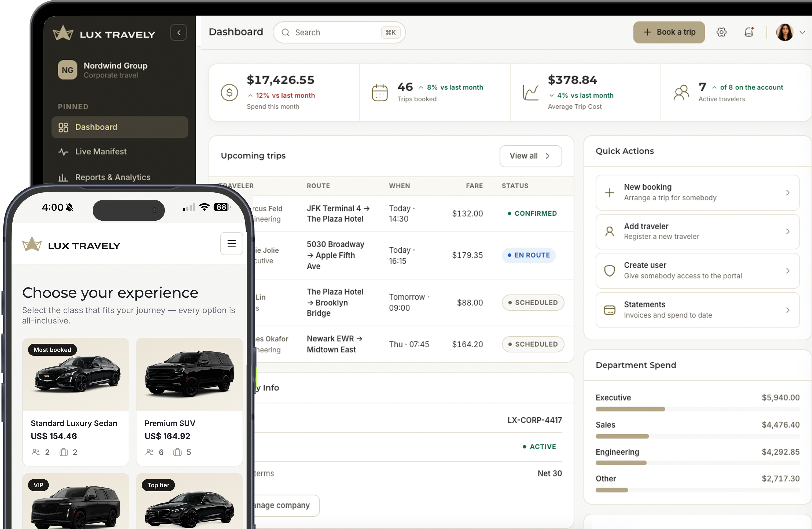The width and height of the screenshot is (812, 529).
Task: Click passengers icon on Premium SUV
Action: coord(149,452)
